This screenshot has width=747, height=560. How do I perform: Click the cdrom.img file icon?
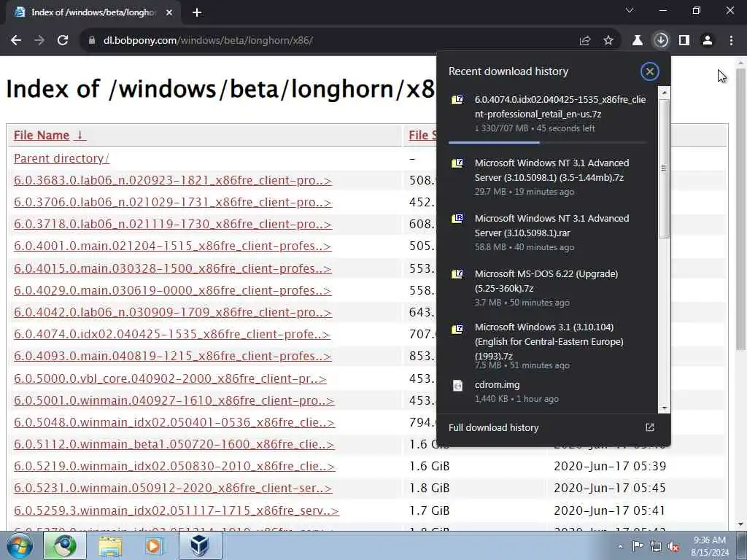point(457,385)
